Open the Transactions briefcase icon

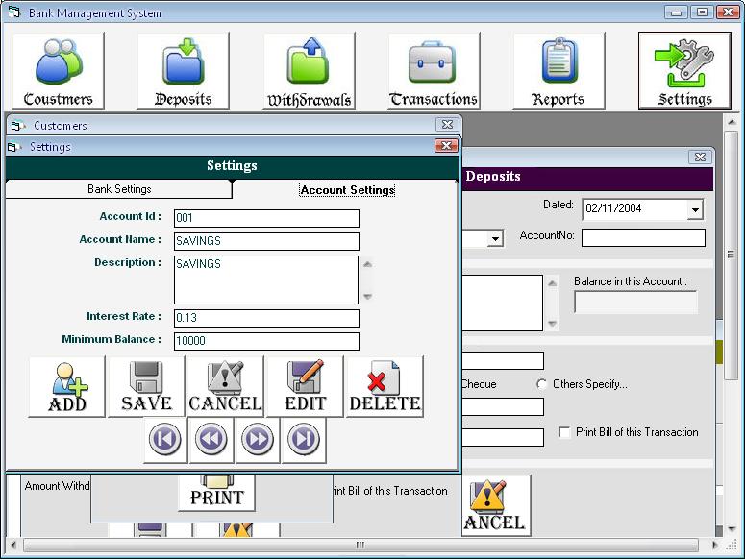tap(434, 71)
